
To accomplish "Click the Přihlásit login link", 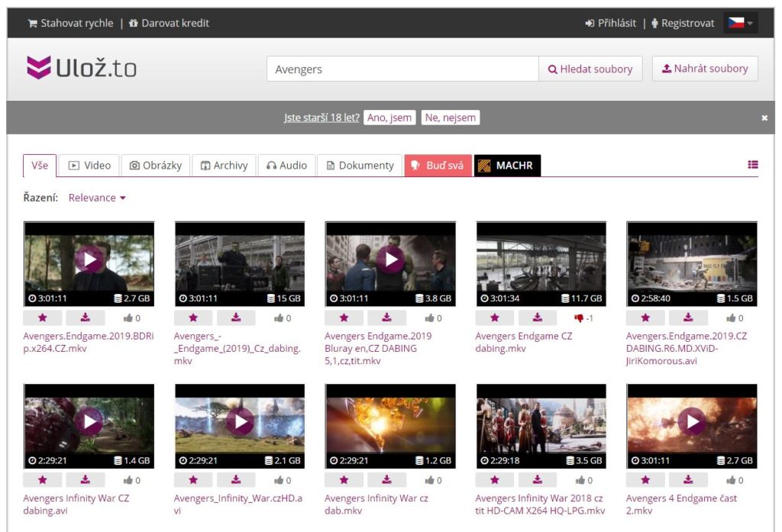I will (611, 23).
